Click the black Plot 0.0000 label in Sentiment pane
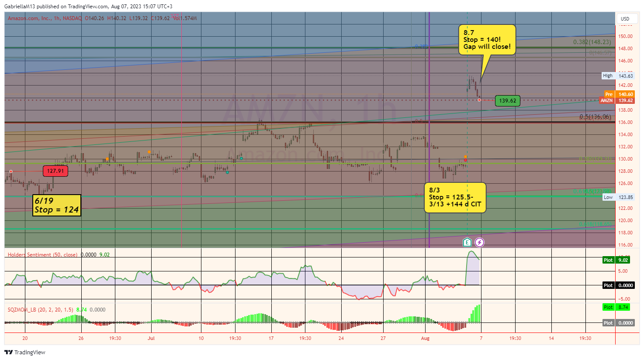Viewport: 644px width, 360px height. point(619,285)
